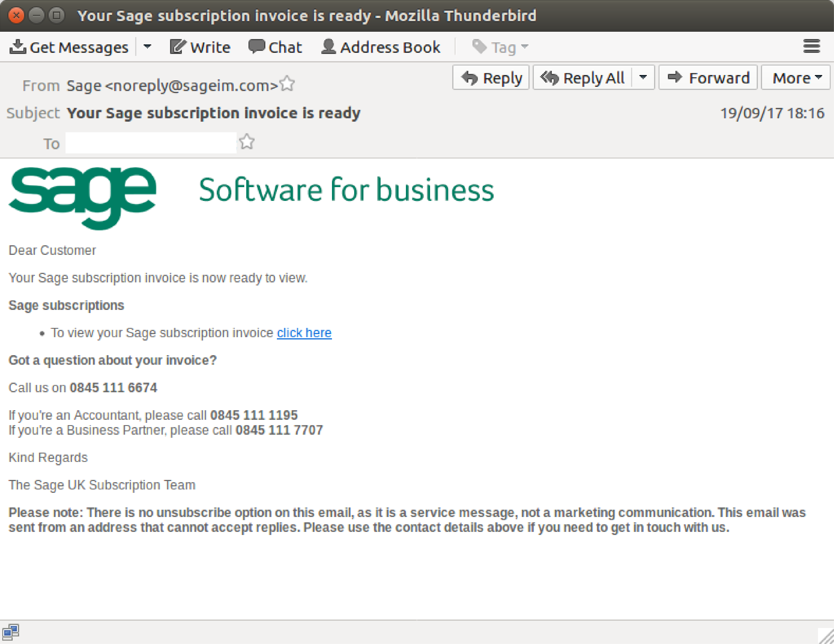This screenshot has width=834, height=644.
Task: Select the partner number 0845 111 7707
Action: click(279, 430)
